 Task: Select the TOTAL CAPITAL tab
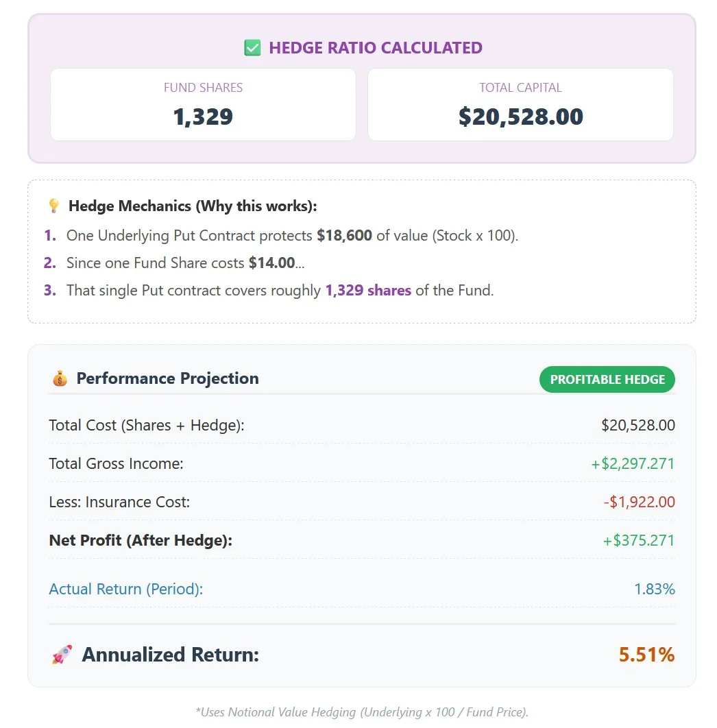click(x=520, y=88)
